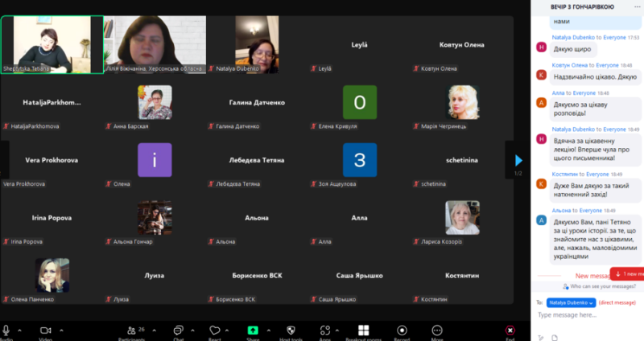Click the Chat icon in toolbar
Image resolution: width=644 pixels, height=341 pixels.
(178, 330)
